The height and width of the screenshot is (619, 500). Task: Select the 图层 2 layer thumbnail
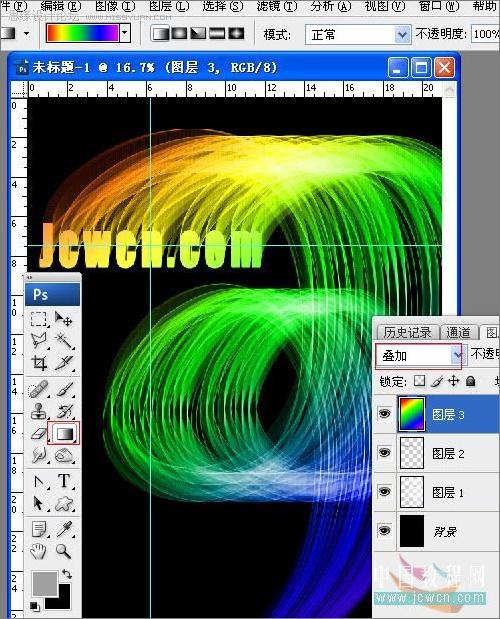(x=412, y=453)
